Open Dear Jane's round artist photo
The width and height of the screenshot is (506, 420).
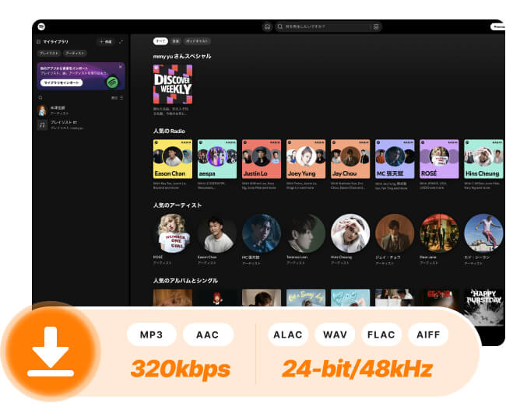[439, 233]
